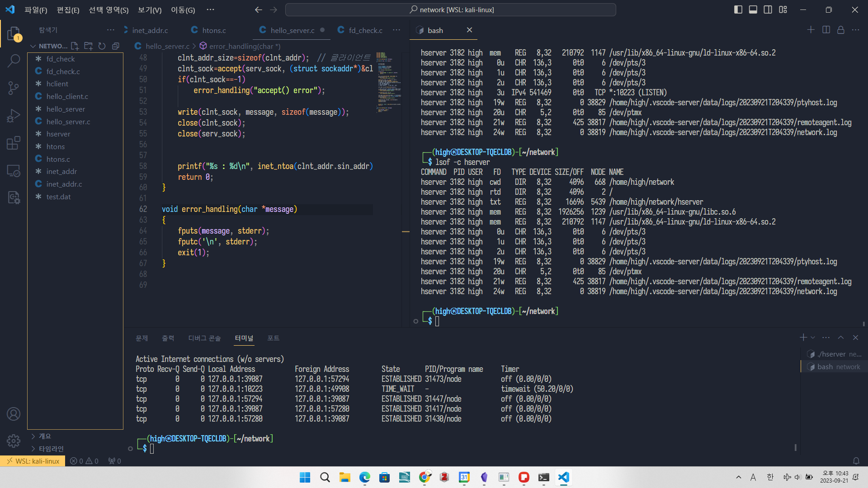
Task: Open new terminal launch profile dropdown
Action: (813, 338)
